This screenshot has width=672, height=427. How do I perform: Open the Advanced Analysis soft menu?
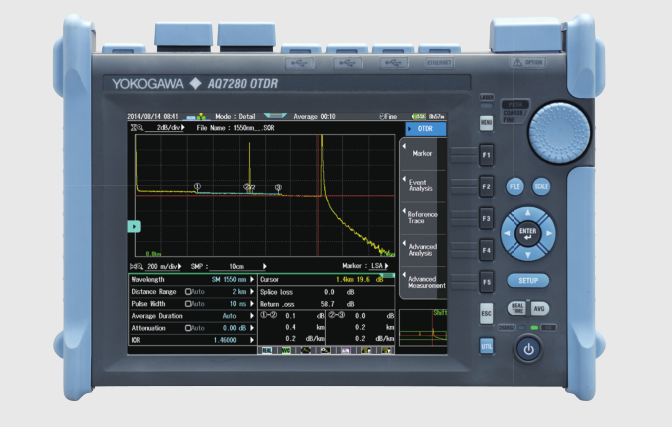(x=423, y=250)
